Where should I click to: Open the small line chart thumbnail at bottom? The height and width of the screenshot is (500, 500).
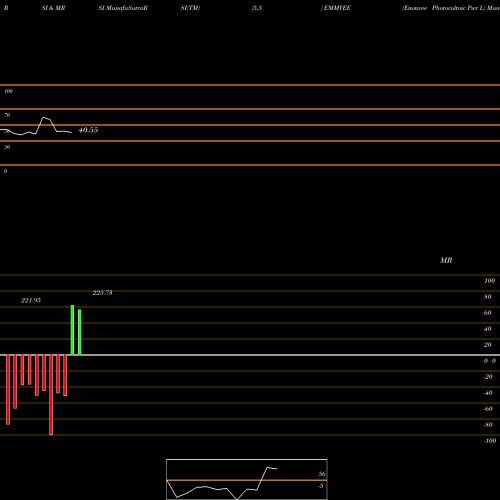coord(247,479)
